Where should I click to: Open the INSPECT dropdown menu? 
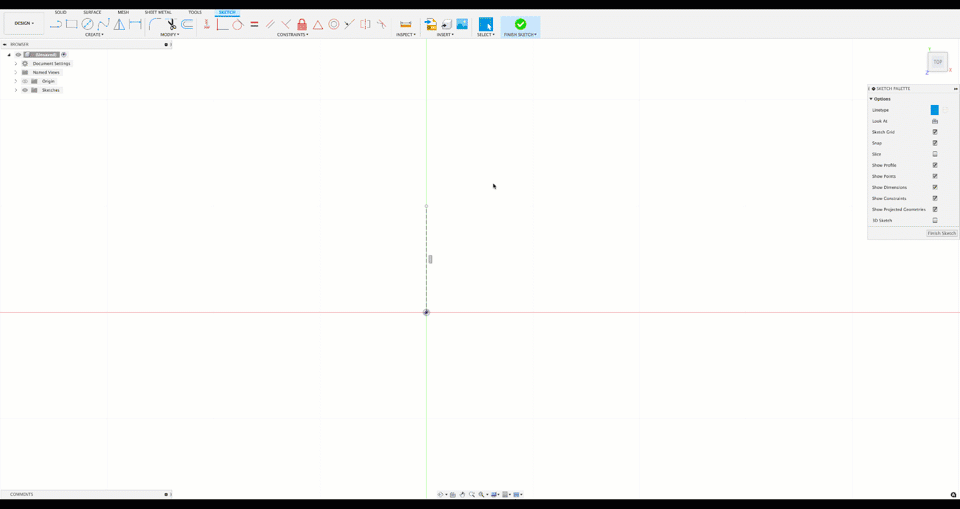click(406, 35)
